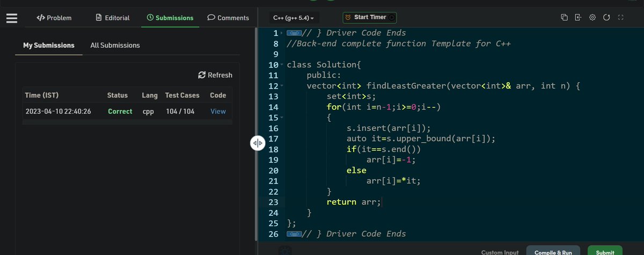Screen dimensions: 644x255
Task: Click the panel splitter handle
Action: coord(257,143)
